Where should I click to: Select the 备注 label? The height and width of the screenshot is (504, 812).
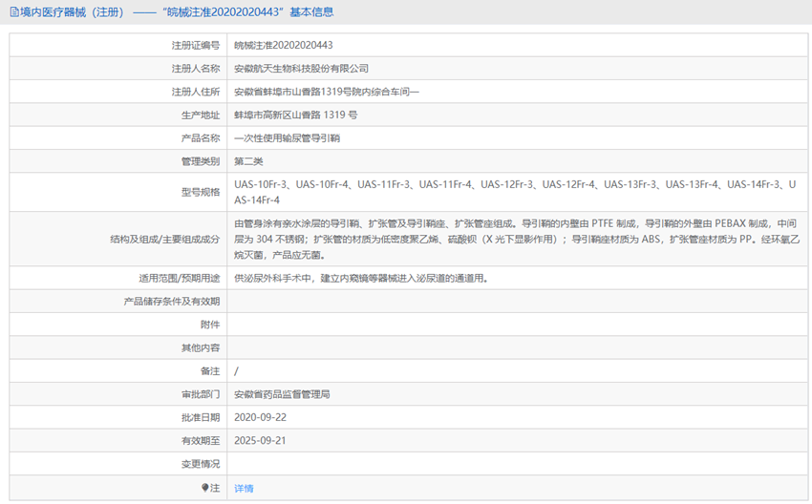(x=210, y=371)
